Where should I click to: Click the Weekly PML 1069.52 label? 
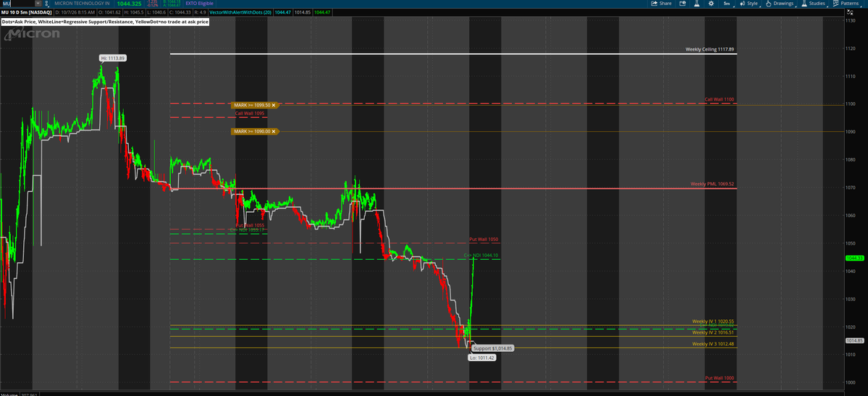712,184
